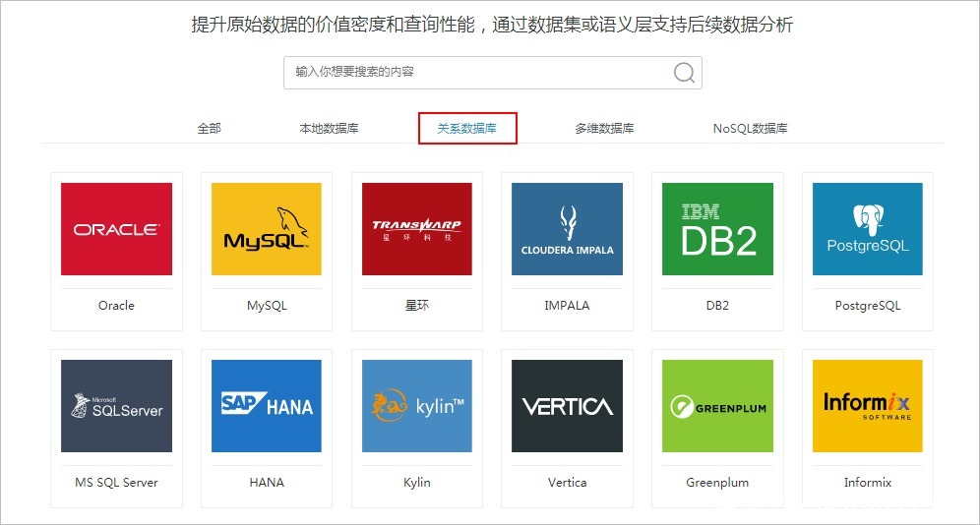This screenshot has height=525, width=980.
Task: Click the Informix caption text
Action: (868, 482)
